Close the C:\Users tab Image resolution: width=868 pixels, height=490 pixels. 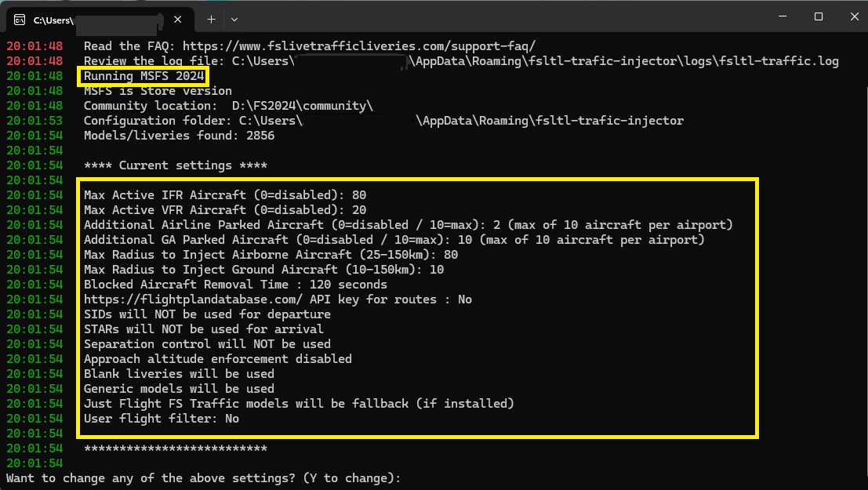(178, 20)
